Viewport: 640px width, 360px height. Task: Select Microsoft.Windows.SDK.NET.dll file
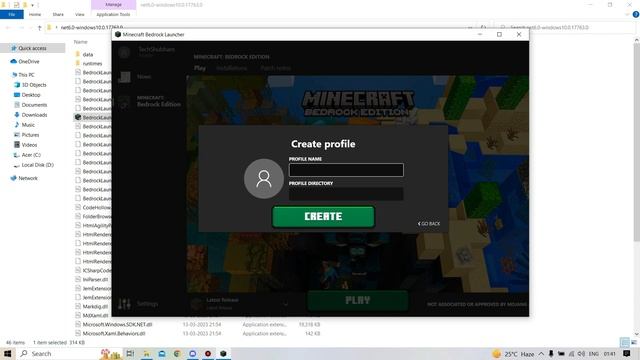[x=117, y=324]
